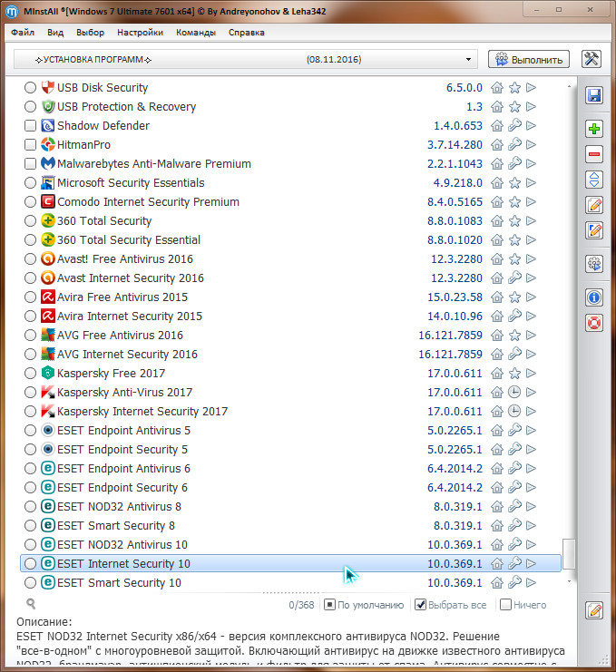Screen dimensions: 616x672
Task: Open the Справка menu
Action: point(247,32)
